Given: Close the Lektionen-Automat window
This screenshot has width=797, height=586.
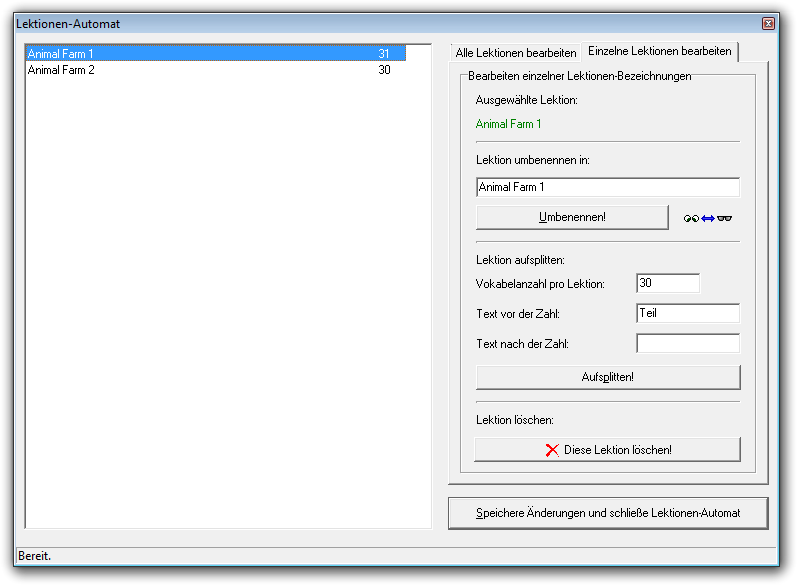Looking at the screenshot, I should click(768, 23).
